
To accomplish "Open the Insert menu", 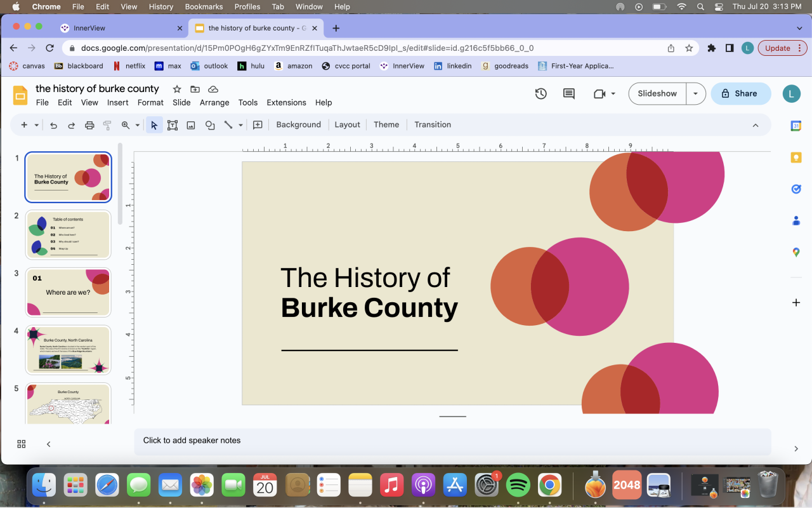I will point(117,102).
